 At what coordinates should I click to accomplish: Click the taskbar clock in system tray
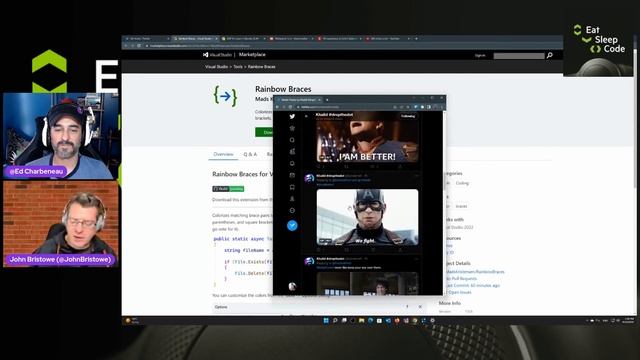629,320
